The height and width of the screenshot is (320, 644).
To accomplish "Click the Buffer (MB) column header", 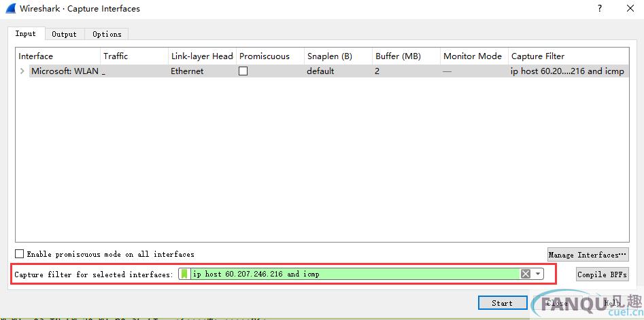I will [407, 56].
